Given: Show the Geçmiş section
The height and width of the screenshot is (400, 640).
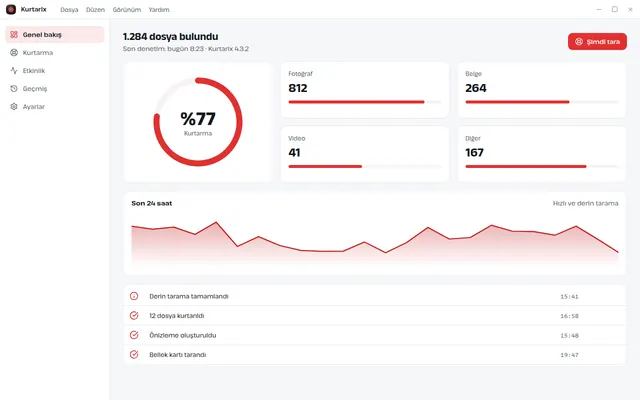Looking at the screenshot, I should coord(55,89).
